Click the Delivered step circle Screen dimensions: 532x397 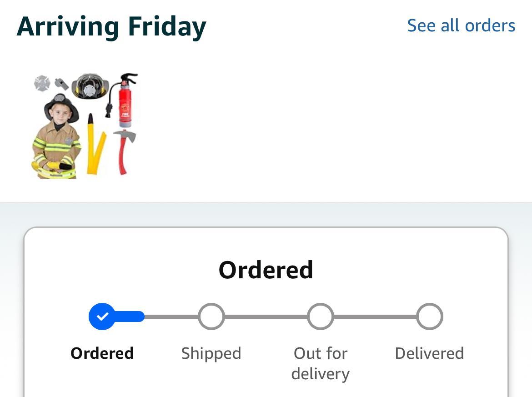point(430,317)
